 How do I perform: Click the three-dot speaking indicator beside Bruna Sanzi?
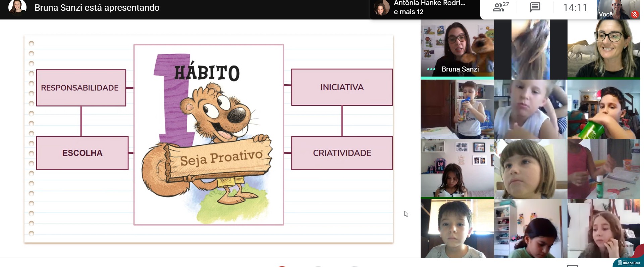coord(431,70)
